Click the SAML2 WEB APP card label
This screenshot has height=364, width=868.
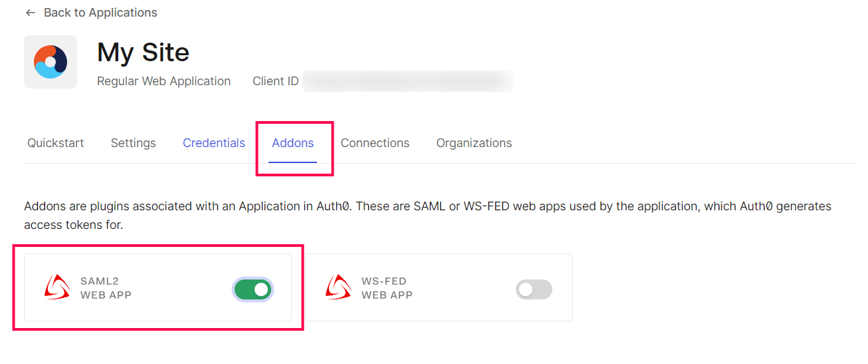106,288
